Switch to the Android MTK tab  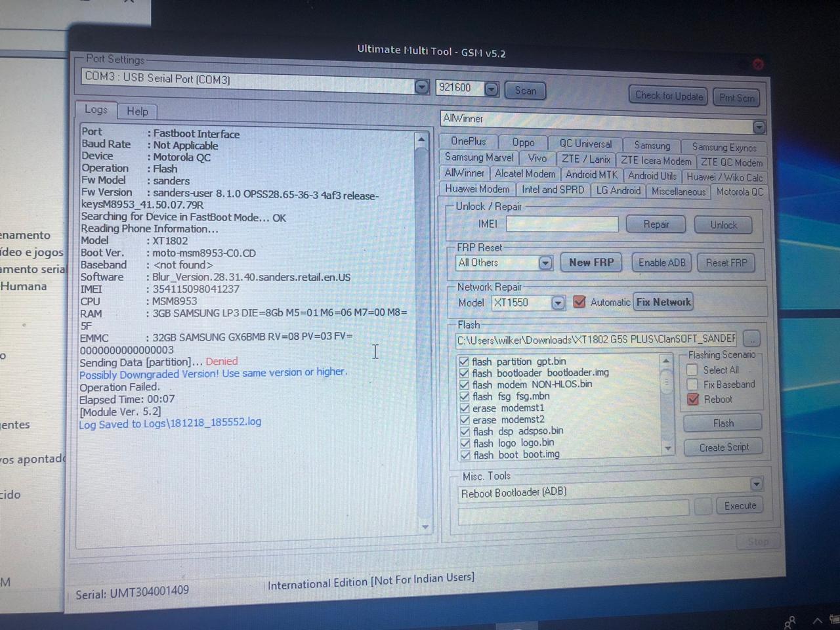point(591,175)
